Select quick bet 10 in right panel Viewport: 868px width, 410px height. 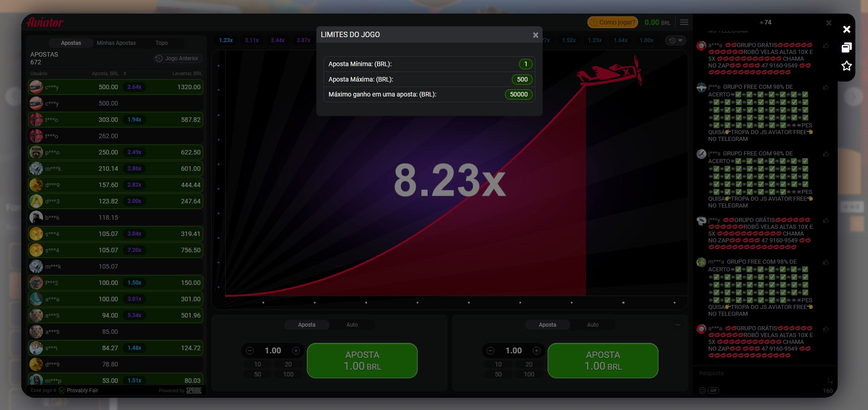point(498,364)
